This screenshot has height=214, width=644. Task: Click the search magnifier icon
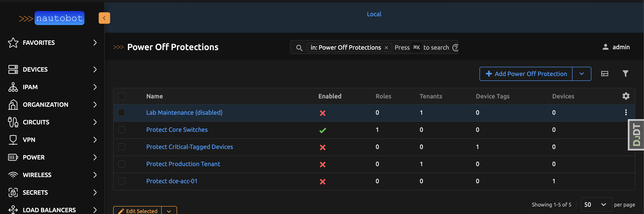point(299,47)
